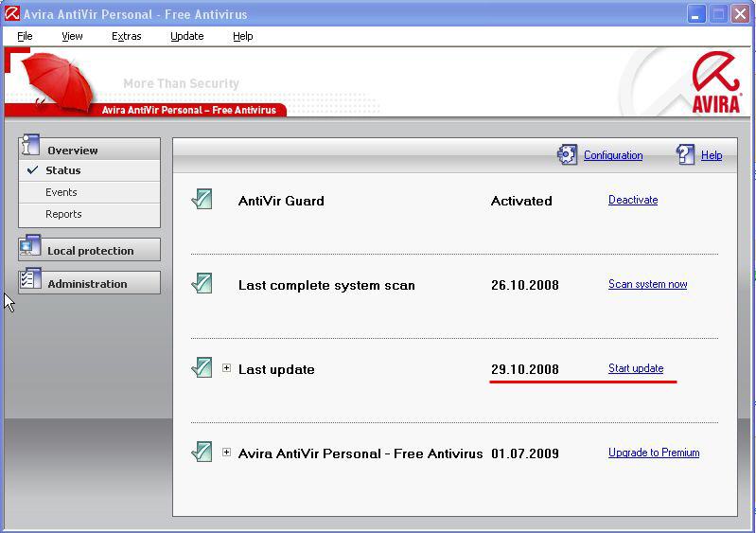The height and width of the screenshot is (533, 756).
Task: Click the 26.10.2008 scan date
Action: [x=525, y=285]
